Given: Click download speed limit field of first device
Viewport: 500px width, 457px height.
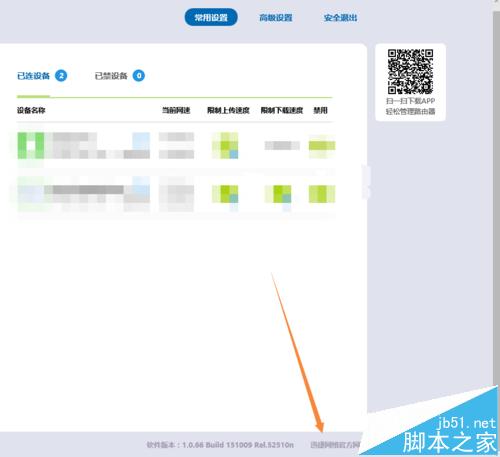Looking at the screenshot, I should coord(282,146).
